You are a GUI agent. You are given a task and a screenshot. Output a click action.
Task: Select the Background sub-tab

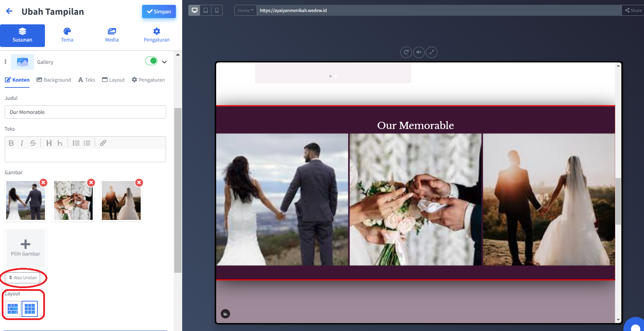click(54, 80)
